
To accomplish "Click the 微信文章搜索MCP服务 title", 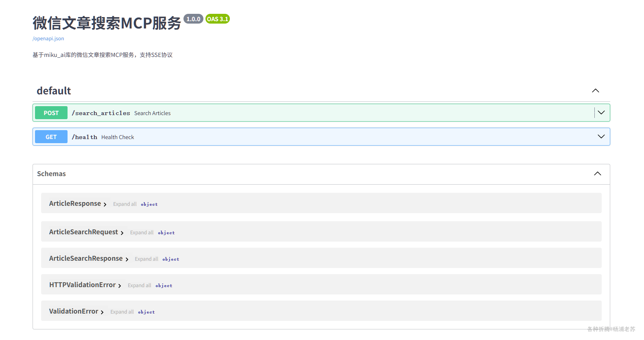I will click(x=107, y=23).
